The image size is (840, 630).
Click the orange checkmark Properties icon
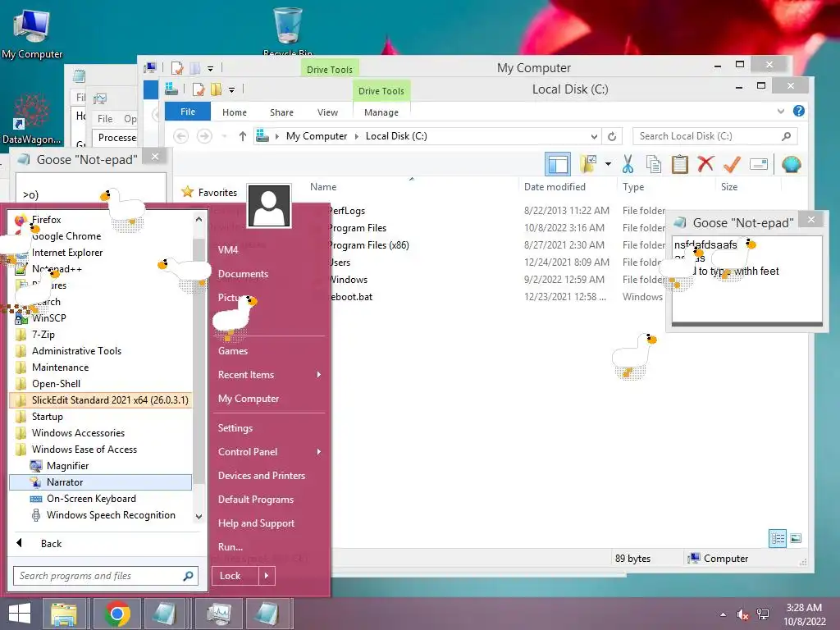click(x=732, y=164)
